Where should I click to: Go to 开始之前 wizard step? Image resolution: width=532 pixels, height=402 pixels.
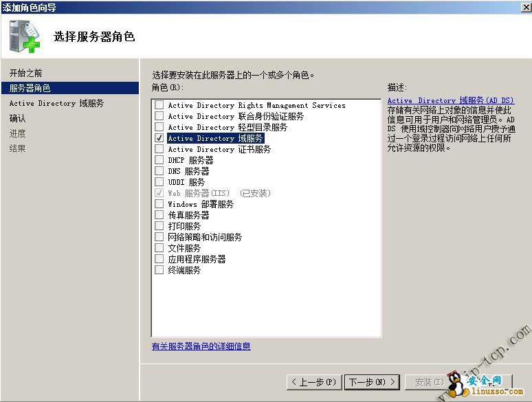(x=26, y=73)
